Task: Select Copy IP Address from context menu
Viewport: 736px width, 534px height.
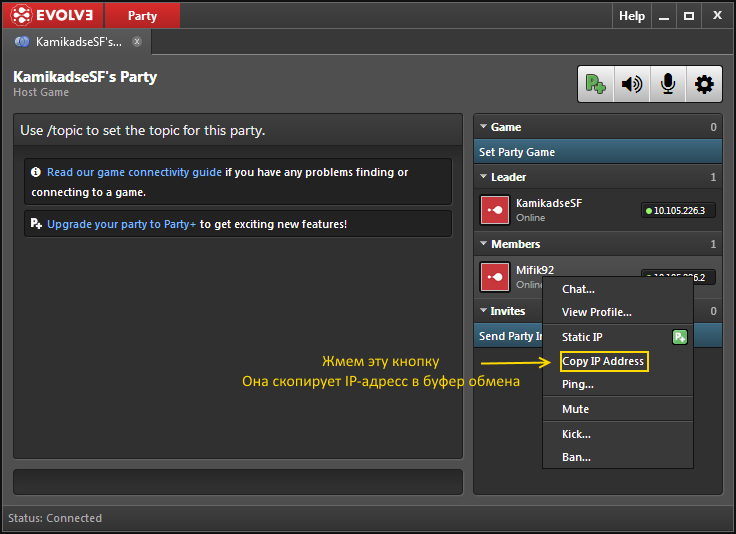Action: coord(604,361)
